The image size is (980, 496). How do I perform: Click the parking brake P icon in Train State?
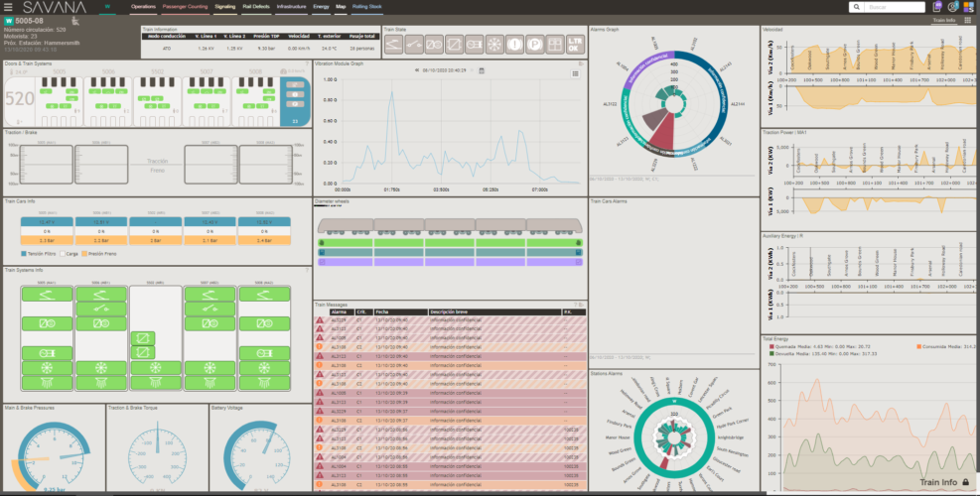point(535,45)
